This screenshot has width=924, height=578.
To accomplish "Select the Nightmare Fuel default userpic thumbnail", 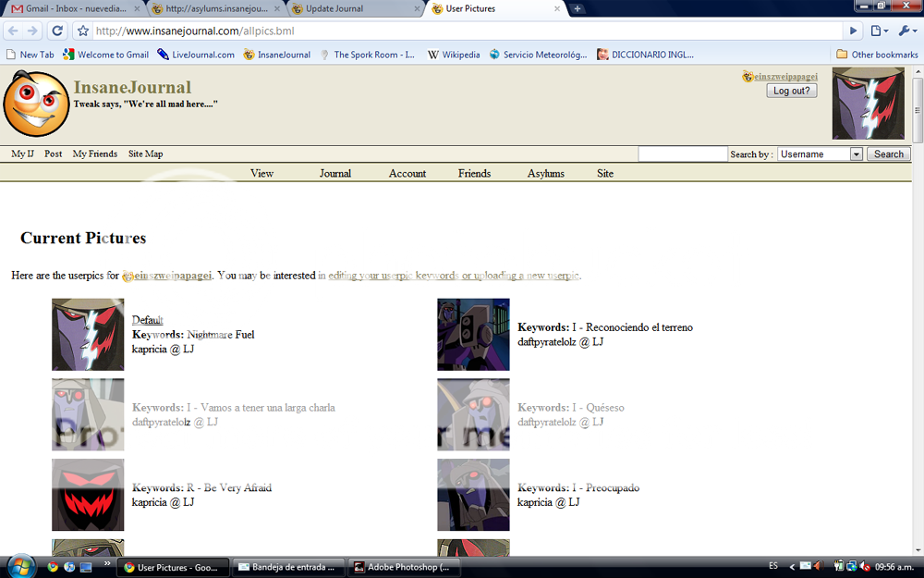I will 88,334.
